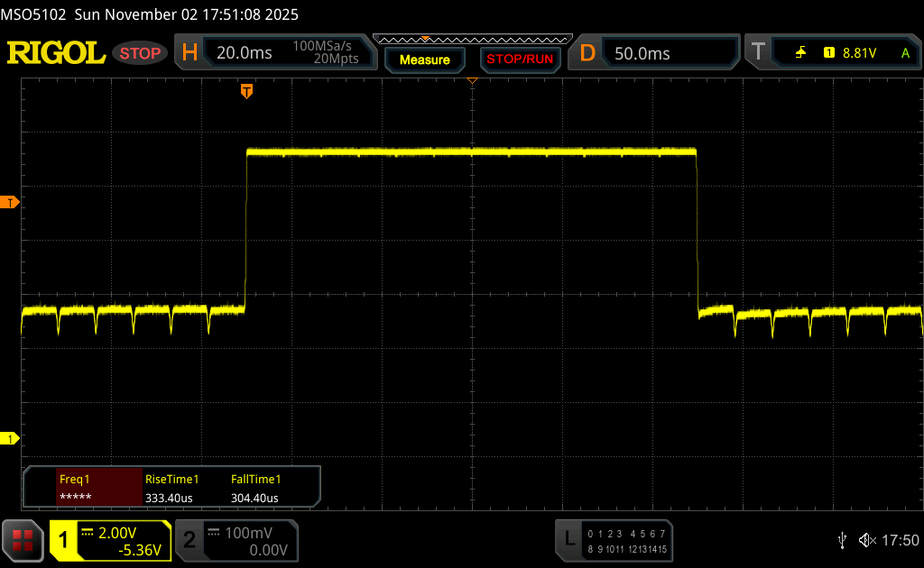Select the orange D delay icon
The image size is (924, 568).
coord(587,53)
